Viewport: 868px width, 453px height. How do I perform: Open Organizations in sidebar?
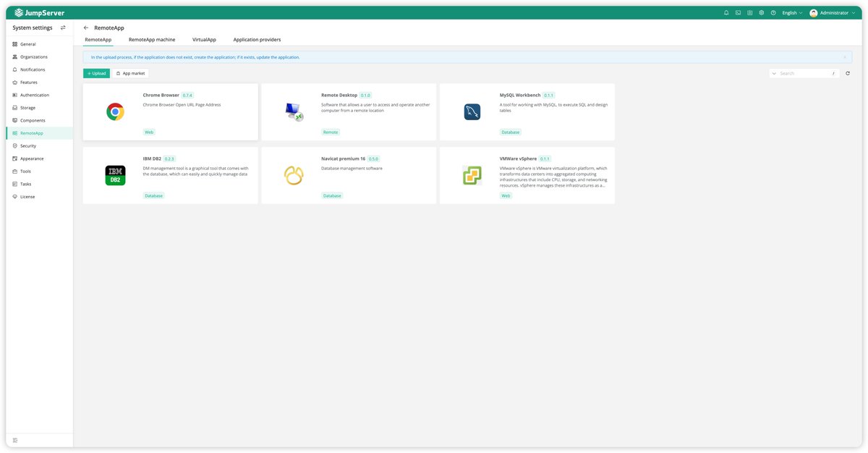(x=40, y=57)
